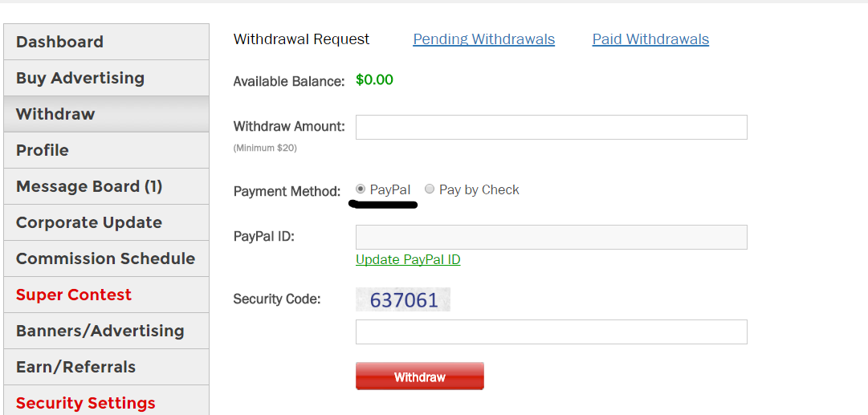
Task: Choose Pay by Check payment method
Action: click(430, 189)
